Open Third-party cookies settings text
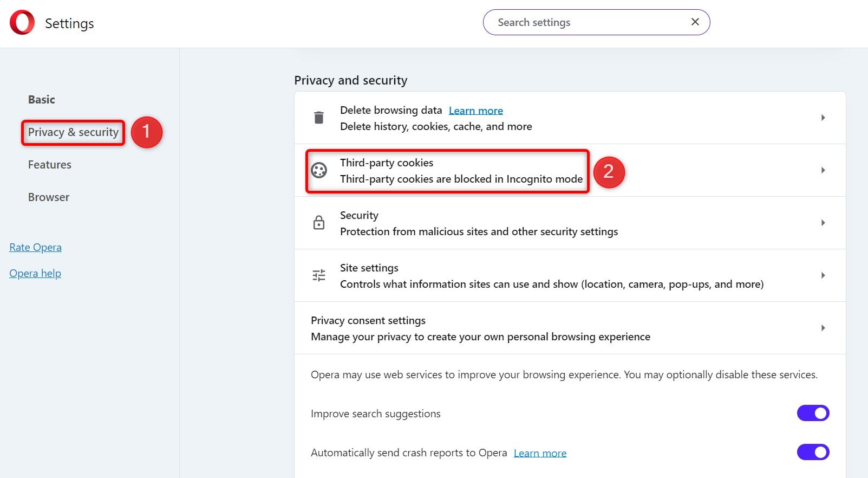Viewport: 868px width, 478px height. tap(387, 163)
